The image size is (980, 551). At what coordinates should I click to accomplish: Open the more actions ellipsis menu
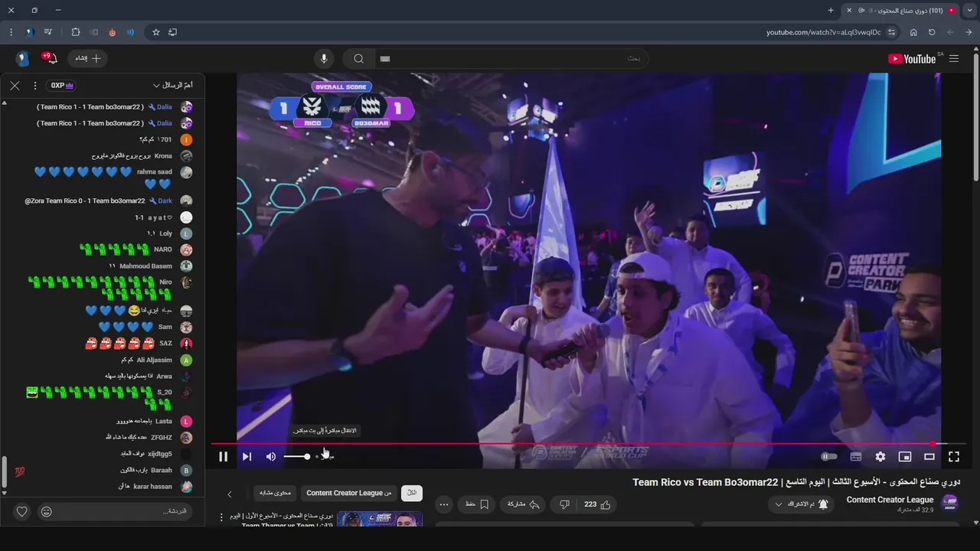(x=443, y=504)
